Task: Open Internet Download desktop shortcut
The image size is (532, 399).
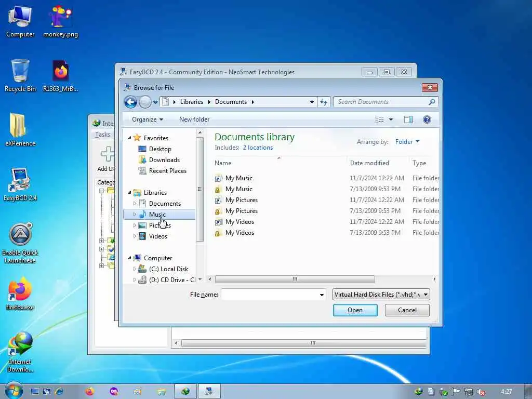Action: (x=20, y=352)
